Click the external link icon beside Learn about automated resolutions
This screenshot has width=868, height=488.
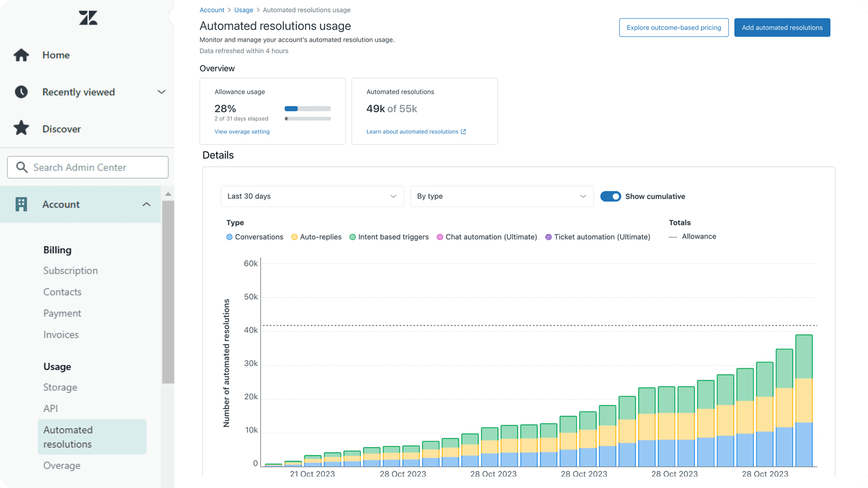(x=464, y=131)
